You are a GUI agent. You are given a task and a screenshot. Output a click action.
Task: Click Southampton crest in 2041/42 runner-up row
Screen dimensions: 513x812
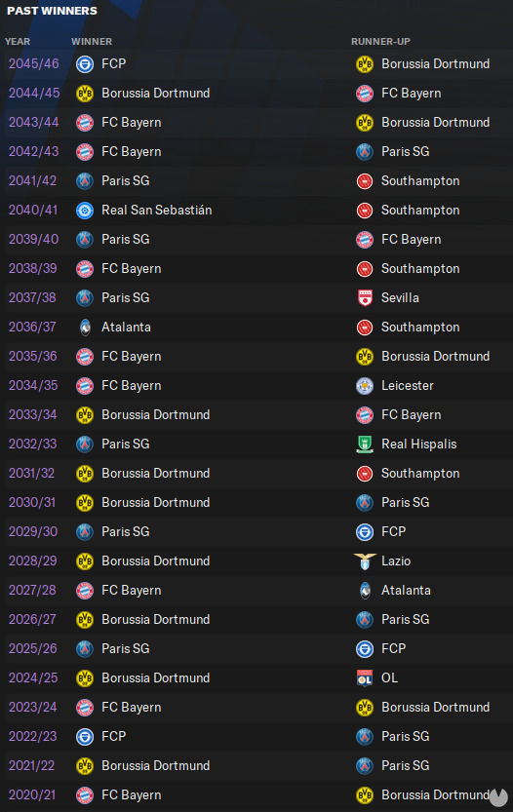click(365, 181)
